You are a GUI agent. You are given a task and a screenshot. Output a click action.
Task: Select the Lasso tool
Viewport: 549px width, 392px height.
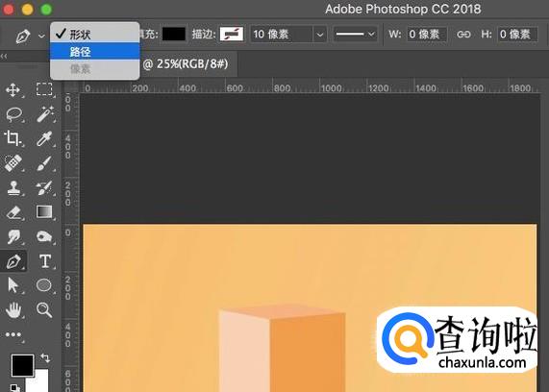[x=14, y=114]
